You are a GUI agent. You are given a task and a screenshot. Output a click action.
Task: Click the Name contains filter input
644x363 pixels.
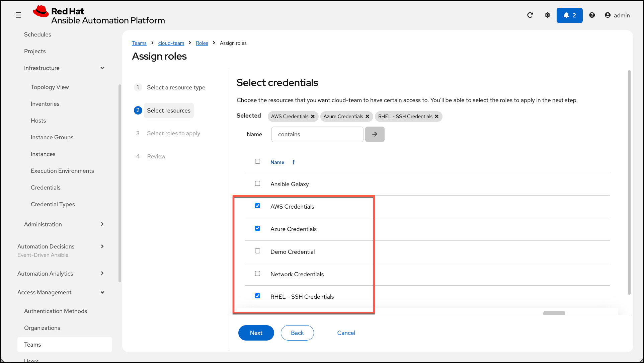(317, 134)
